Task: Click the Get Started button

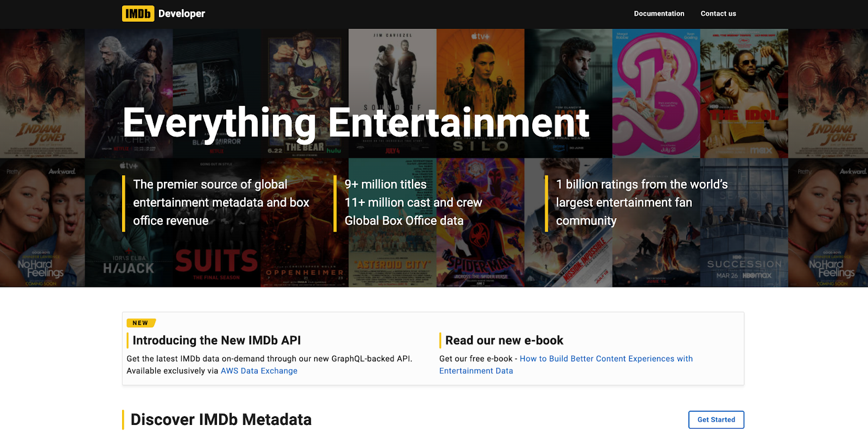Action: click(716, 419)
